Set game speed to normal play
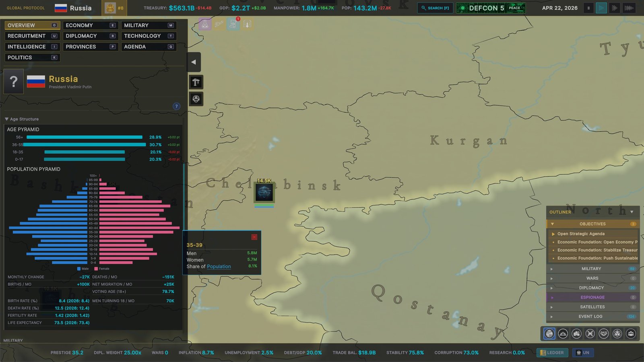The width and height of the screenshot is (644, 362). (x=601, y=8)
